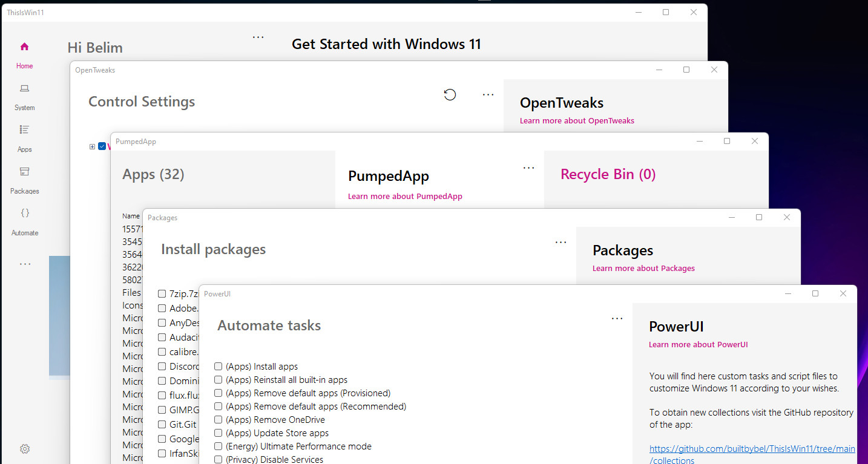The width and height of the screenshot is (868, 464).
Task: Check Remove default apps (Provisioned)
Action: 218,393
